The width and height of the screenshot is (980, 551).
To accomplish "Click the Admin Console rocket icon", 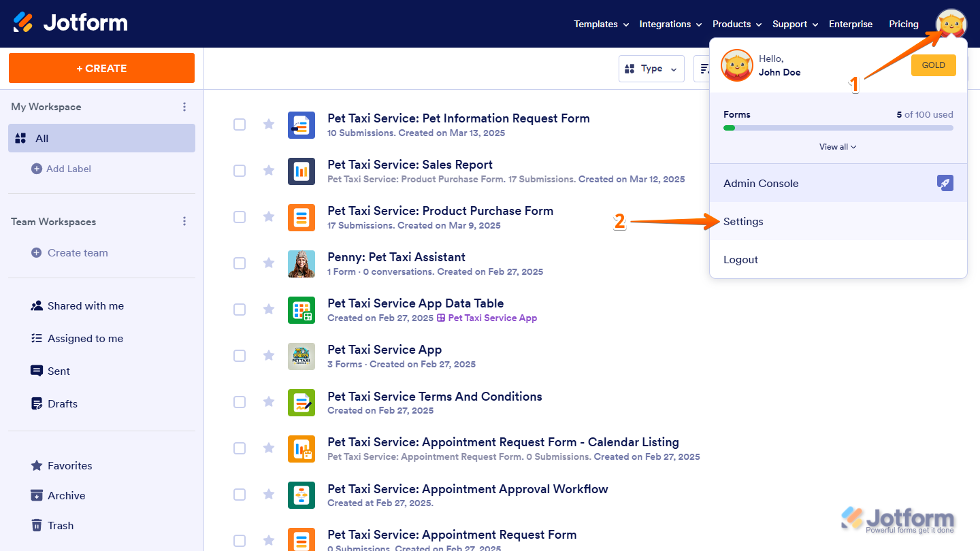I will point(945,183).
